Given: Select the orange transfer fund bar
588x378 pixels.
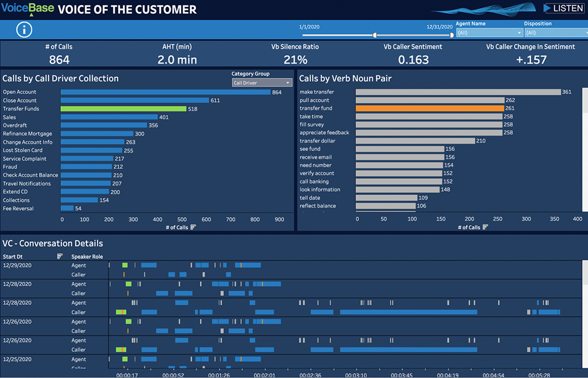Looking at the screenshot, I should pyautogui.click(x=430, y=108).
